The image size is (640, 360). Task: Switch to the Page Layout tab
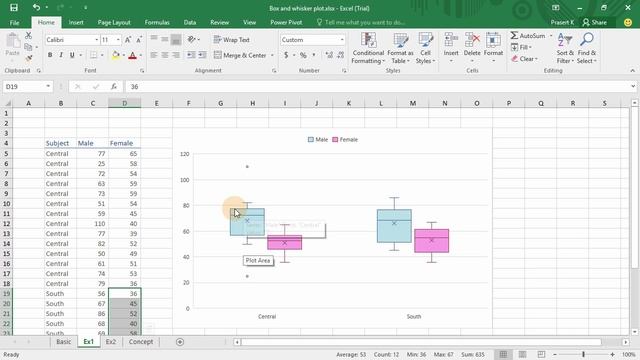114,22
